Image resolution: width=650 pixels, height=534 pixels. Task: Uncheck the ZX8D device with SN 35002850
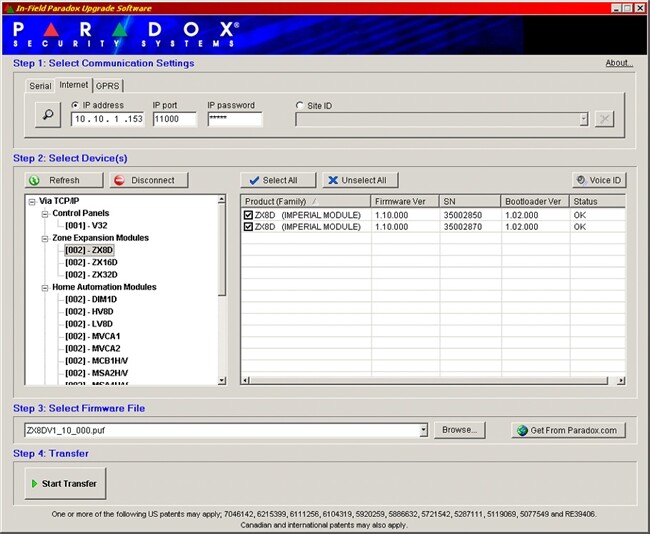point(249,214)
